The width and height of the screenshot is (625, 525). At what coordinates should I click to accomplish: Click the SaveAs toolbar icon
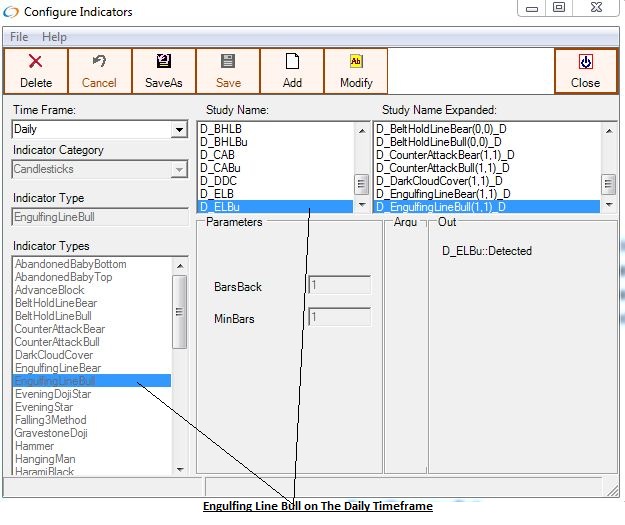[x=163, y=62]
